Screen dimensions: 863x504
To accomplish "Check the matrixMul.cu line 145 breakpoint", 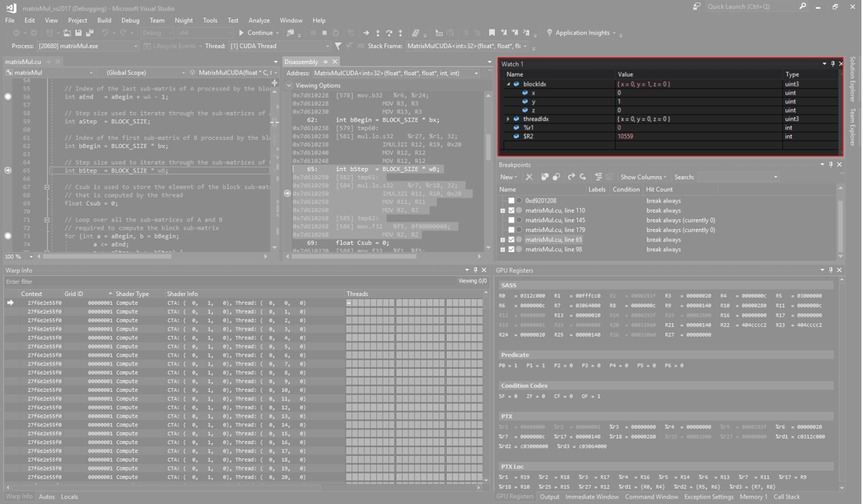I will (512, 220).
